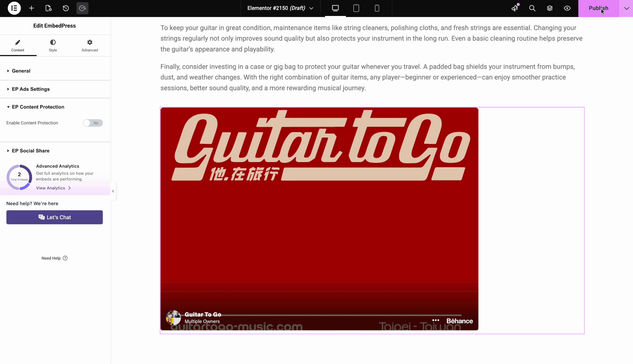Enable the Content Protection toggle

pyautogui.click(x=93, y=123)
